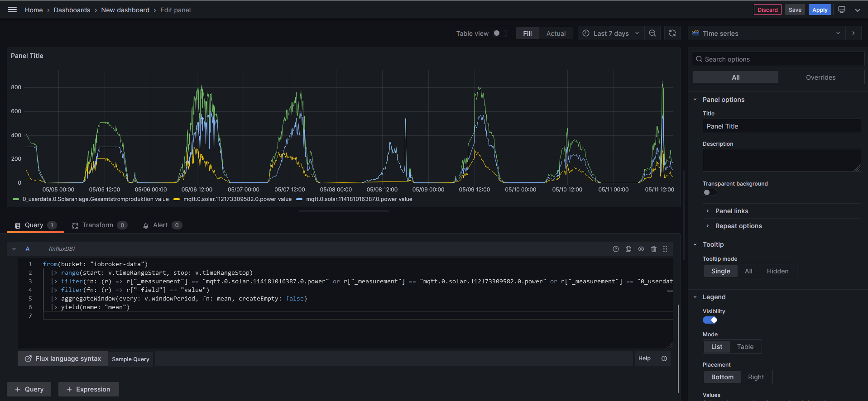
Task: Set the Legend mode to List
Action: tap(717, 347)
